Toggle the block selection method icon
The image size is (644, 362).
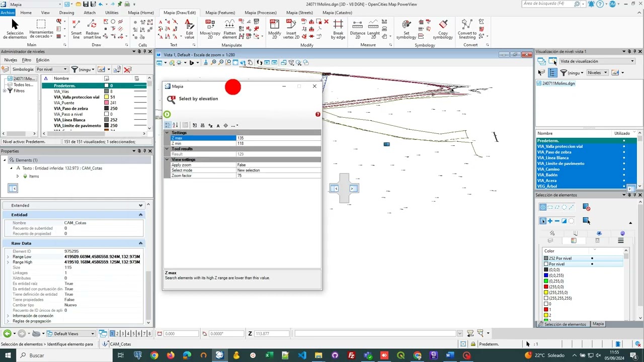point(550,207)
